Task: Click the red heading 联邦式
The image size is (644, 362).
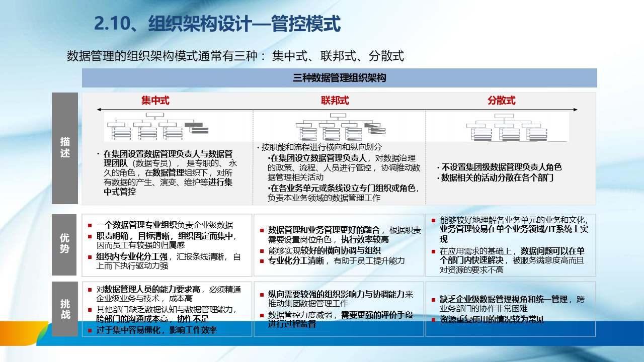Action: [335, 101]
